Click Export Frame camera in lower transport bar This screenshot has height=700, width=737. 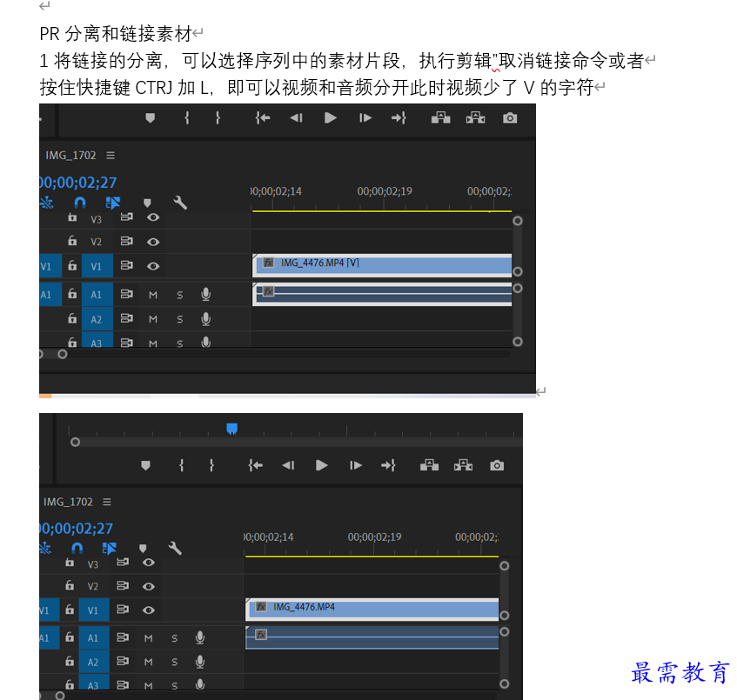click(x=497, y=465)
